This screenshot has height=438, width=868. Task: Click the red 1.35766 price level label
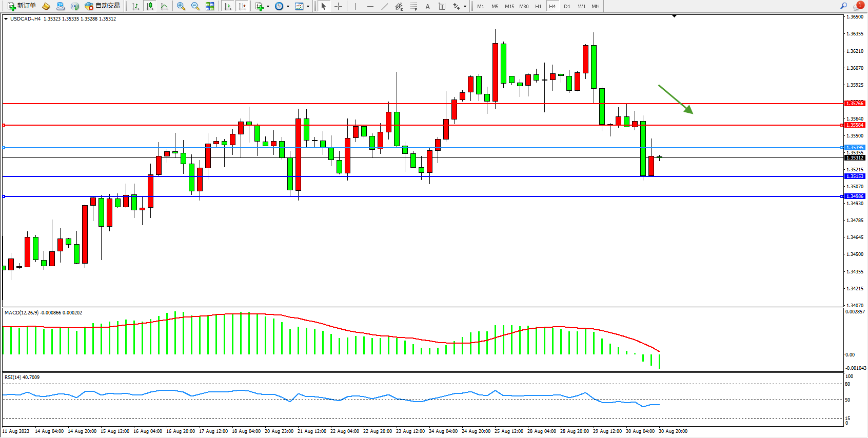point(855,104)
